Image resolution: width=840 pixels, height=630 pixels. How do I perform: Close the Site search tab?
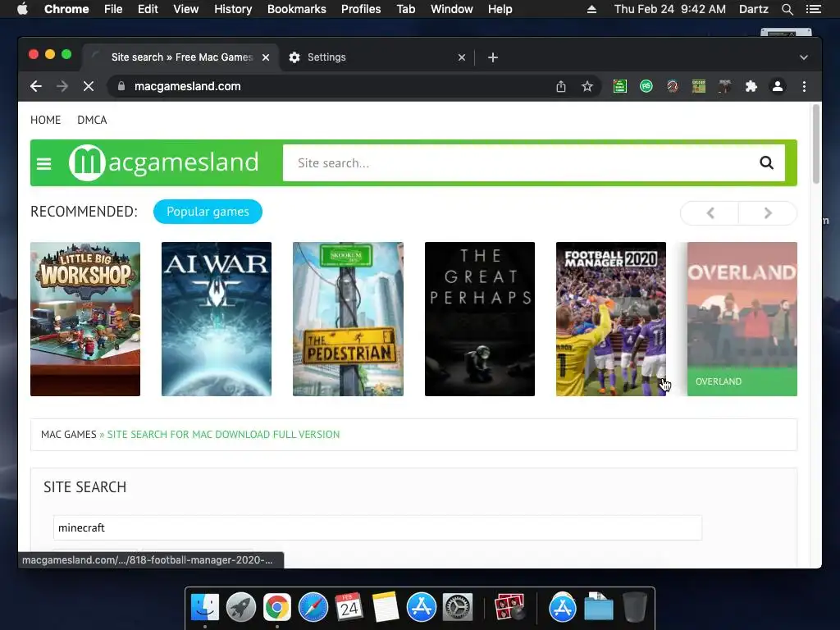pos(266,57)
